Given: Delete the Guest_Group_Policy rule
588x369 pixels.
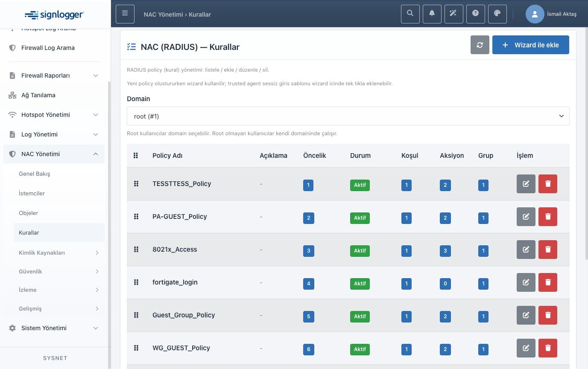Looking at the screenshot, I should pos(548,315).
